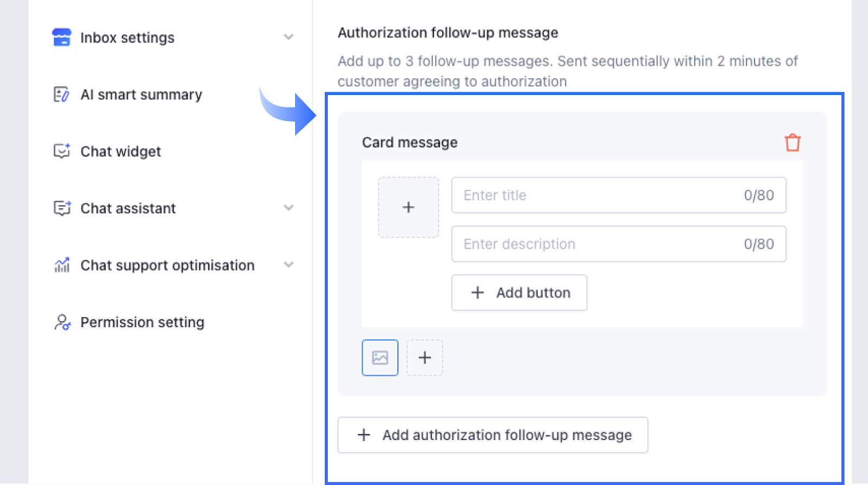Open the Chat widget menu item
The width and height of the screenshot is (868, 485).
(120, 151)
